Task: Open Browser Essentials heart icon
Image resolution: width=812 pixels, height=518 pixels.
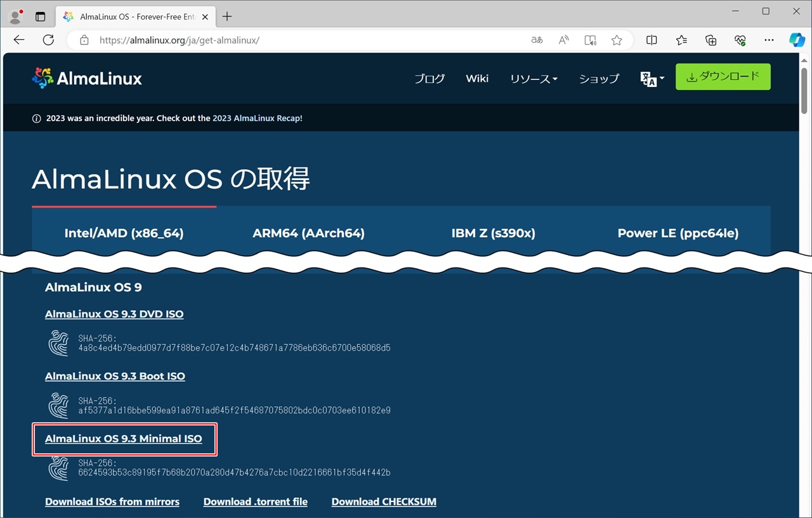Action: point(740,40)
